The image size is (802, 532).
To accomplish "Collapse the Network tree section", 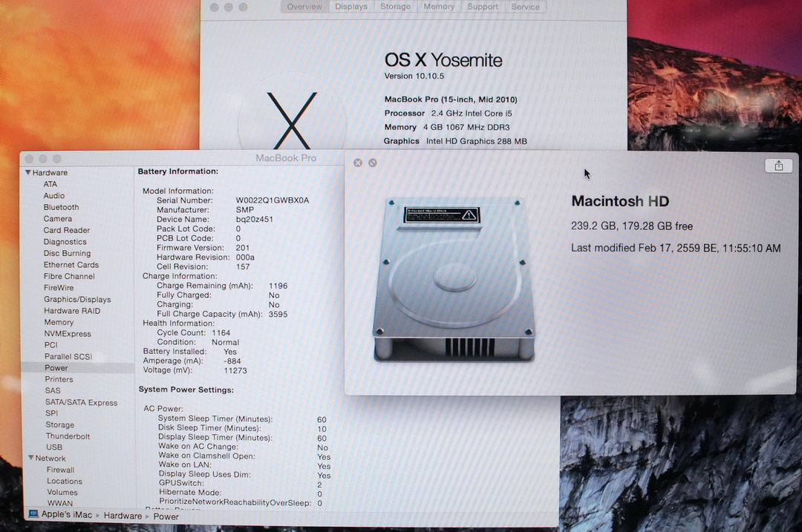I will (x=31, y=458).
